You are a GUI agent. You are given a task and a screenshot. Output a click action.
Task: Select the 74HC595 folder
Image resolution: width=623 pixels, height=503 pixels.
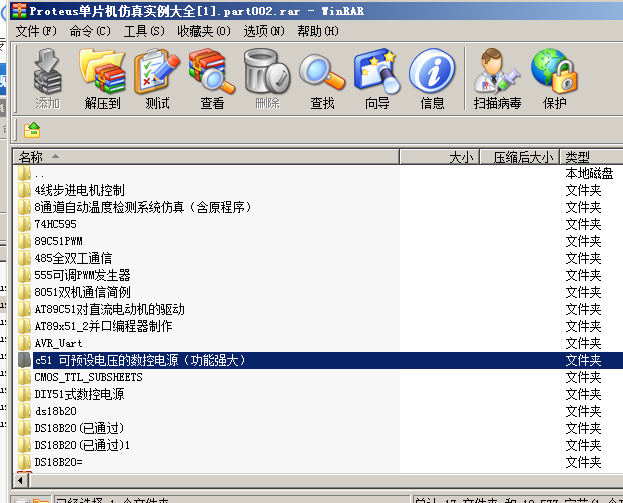click(55, 224)
